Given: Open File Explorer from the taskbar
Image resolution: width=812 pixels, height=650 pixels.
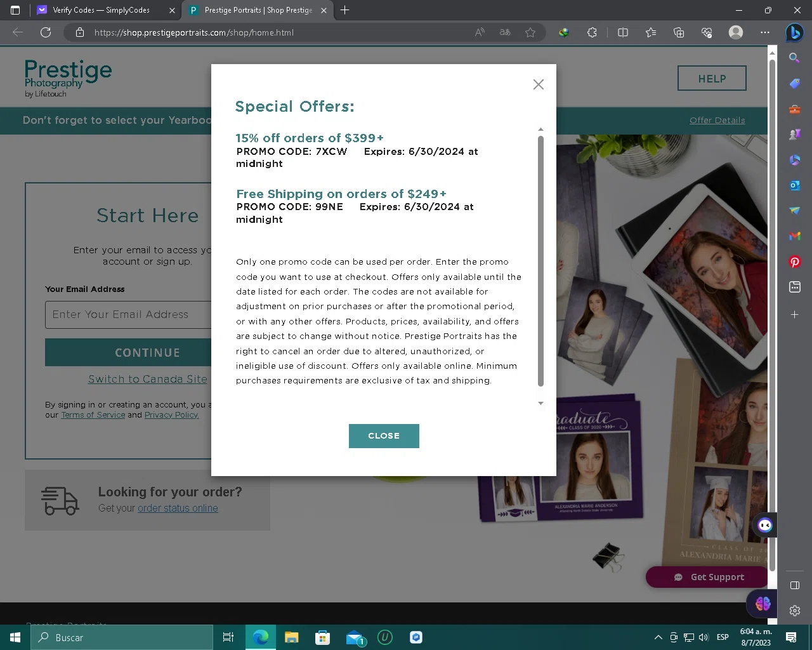Looking at the screenshot, I should click(291, 637).
